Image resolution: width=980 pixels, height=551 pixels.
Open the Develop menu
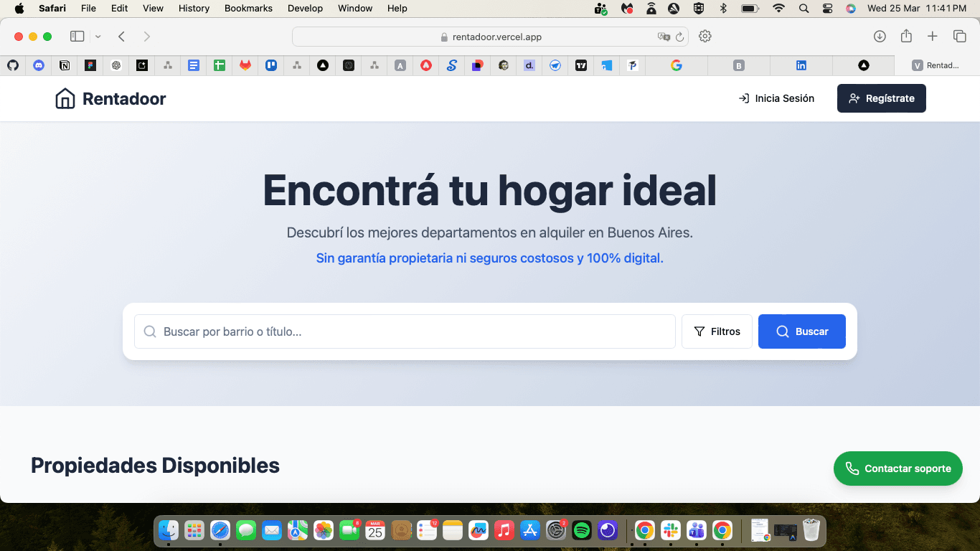(305, 9)
